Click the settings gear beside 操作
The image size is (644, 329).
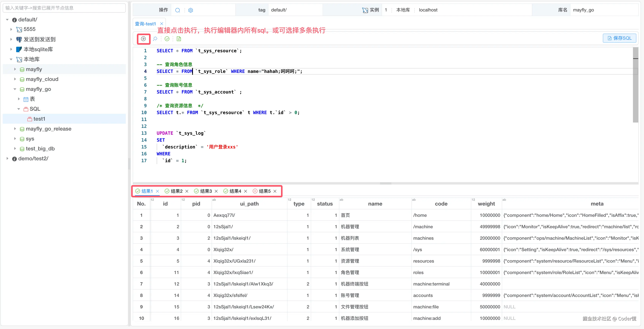pyautogui.click(x=190, y=10)
